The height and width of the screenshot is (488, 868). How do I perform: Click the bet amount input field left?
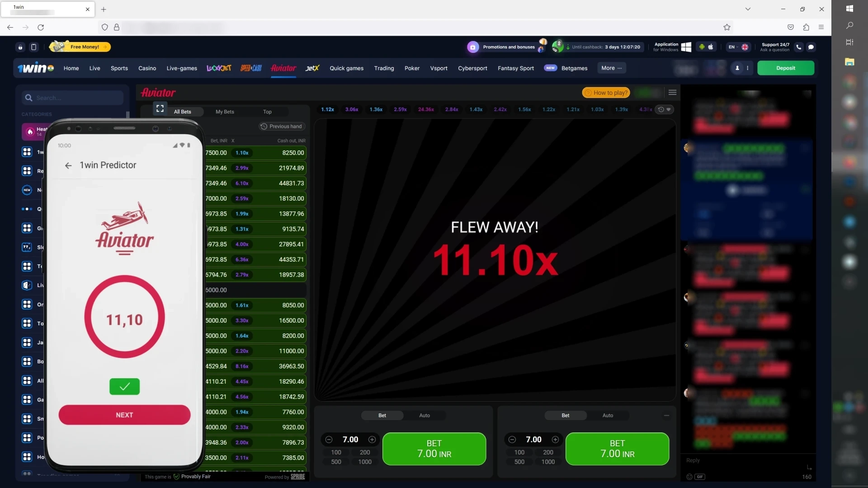350,440
